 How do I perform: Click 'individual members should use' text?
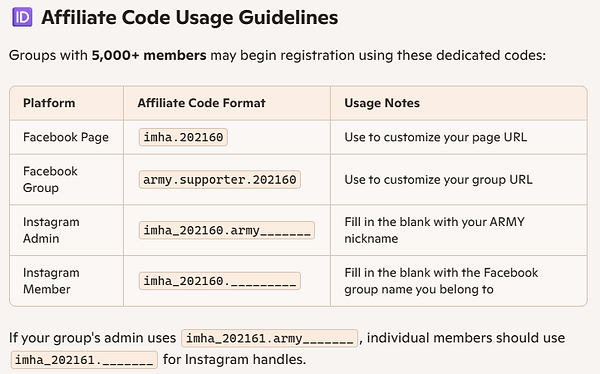(x=466, y=338)
